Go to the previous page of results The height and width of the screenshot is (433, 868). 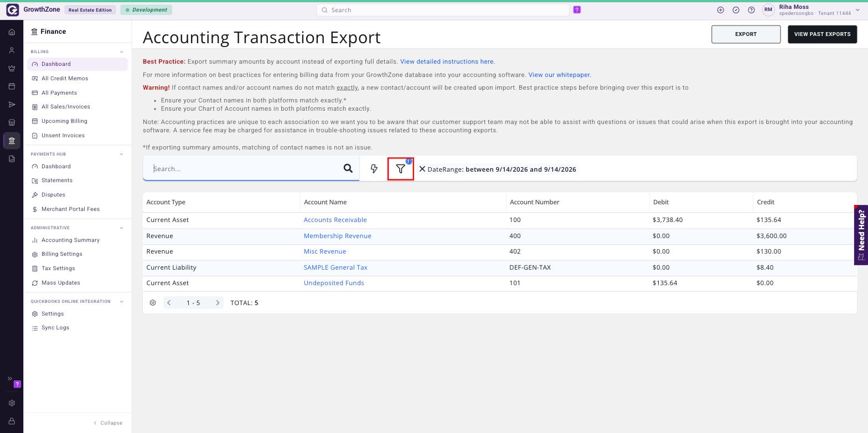point(169,303)
